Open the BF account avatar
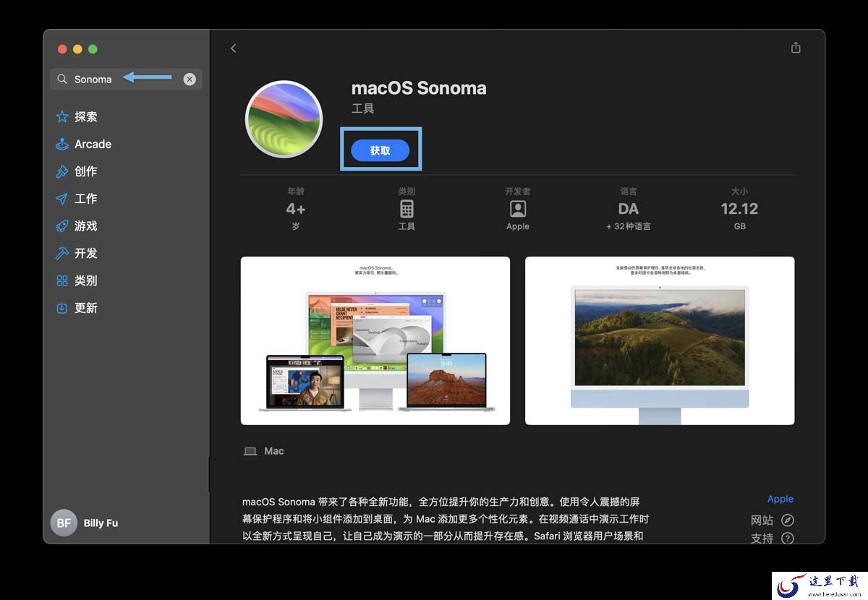 coord(64,523)
